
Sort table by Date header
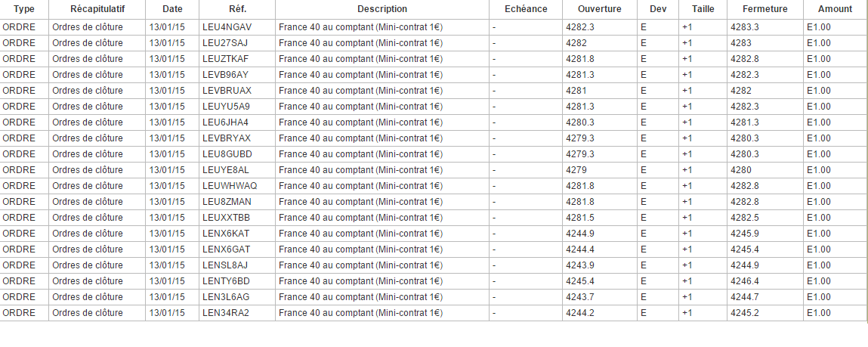[172, 9]
